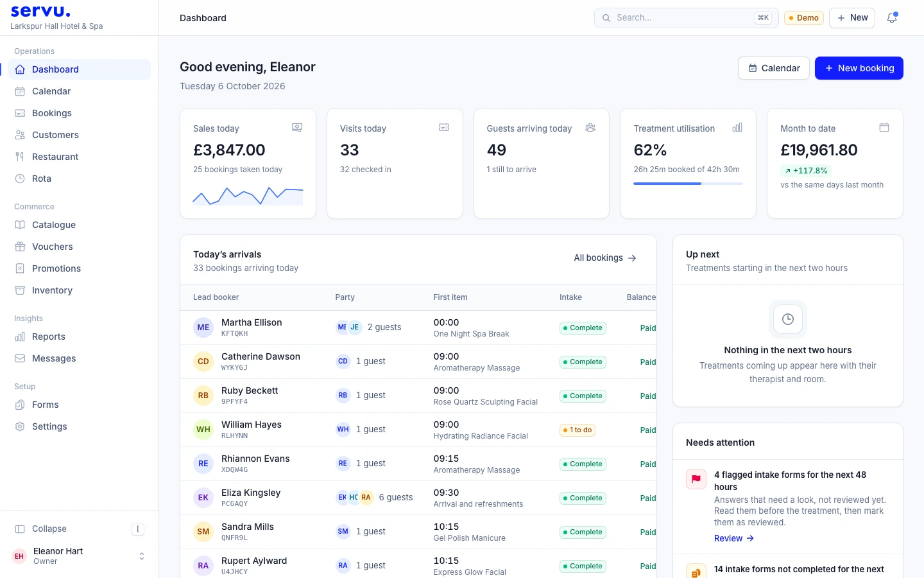Click the Vouchers gift icon

coord(20,247)
